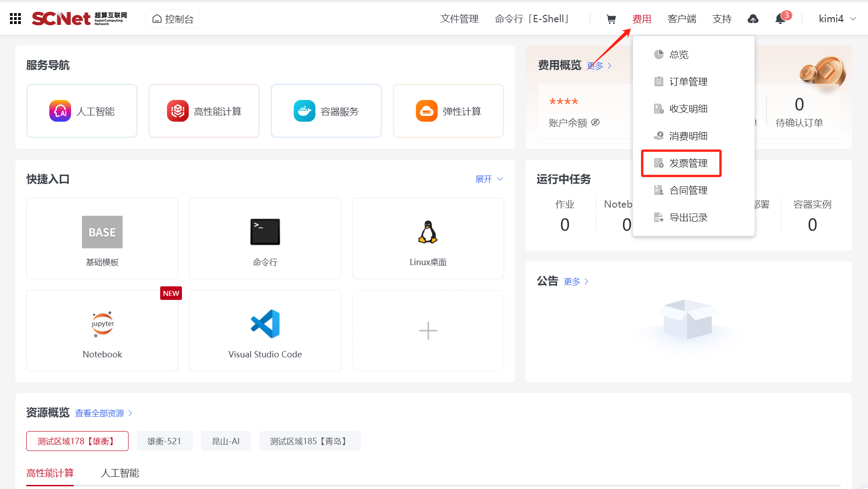
Task: Open Visual Studio Code shortcut
Action: pos(265,331)
